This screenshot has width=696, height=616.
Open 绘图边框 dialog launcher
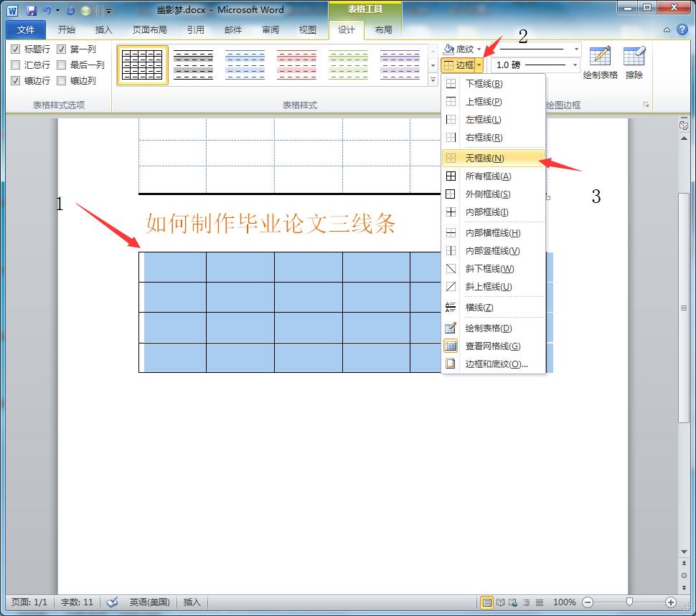click(646, 105)
